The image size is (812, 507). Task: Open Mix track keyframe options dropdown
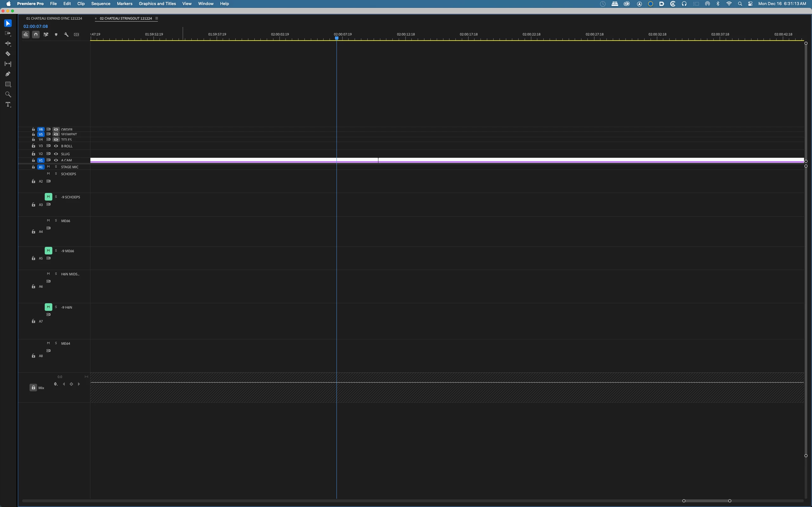click(56, 384)
